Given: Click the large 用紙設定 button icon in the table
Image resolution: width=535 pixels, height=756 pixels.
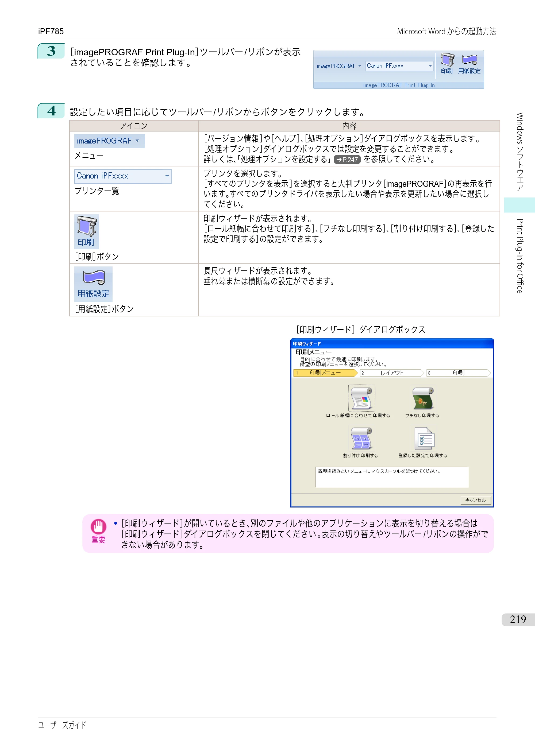Looking at the screenshot, I should 93,284.
